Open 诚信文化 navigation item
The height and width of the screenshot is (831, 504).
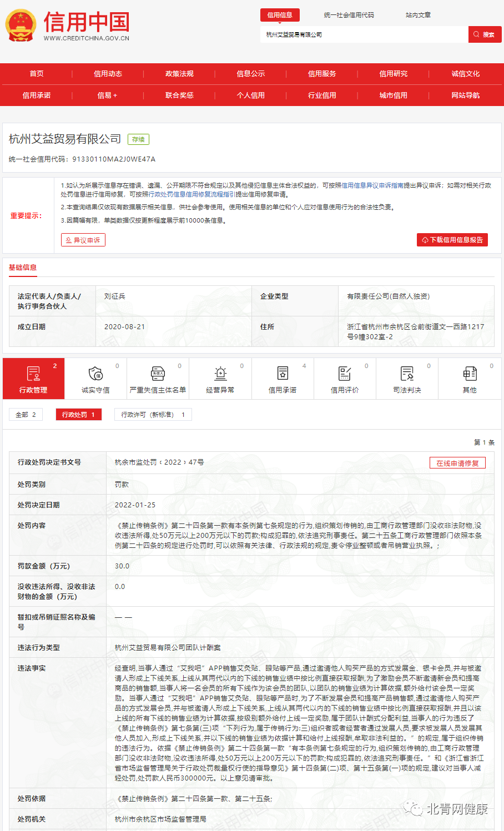pos(465,74)
